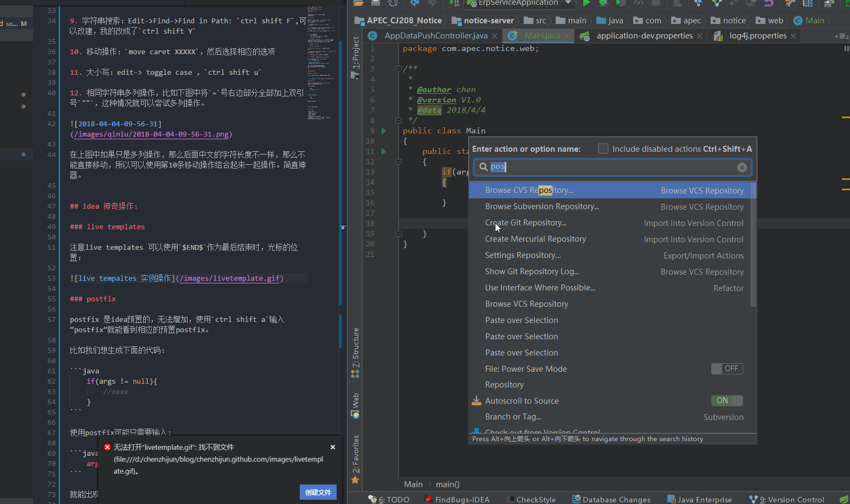Toggle Autoscroll to Source switch
This screenshot has height=504, width=850.
click(x=727, y=400)
